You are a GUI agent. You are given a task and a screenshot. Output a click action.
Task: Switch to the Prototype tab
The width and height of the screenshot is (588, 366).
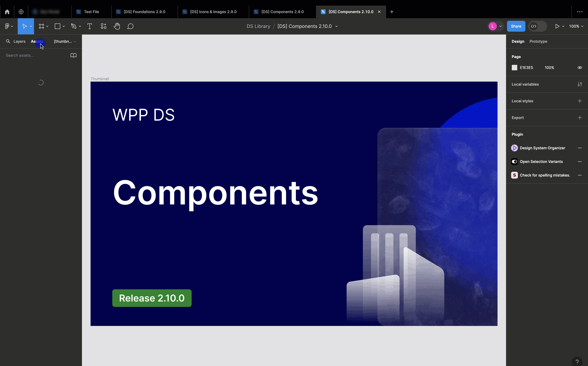tap(538, 41)
